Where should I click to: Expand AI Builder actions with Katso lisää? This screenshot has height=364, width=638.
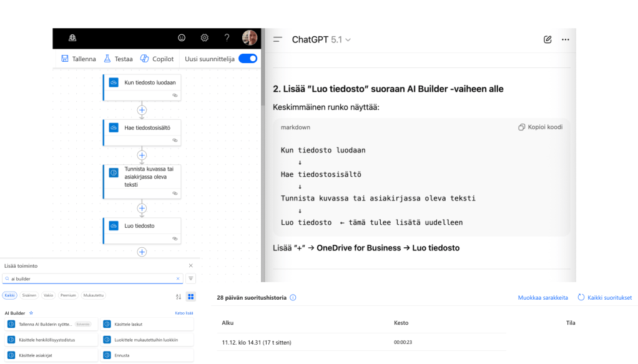tap(184, 313)
